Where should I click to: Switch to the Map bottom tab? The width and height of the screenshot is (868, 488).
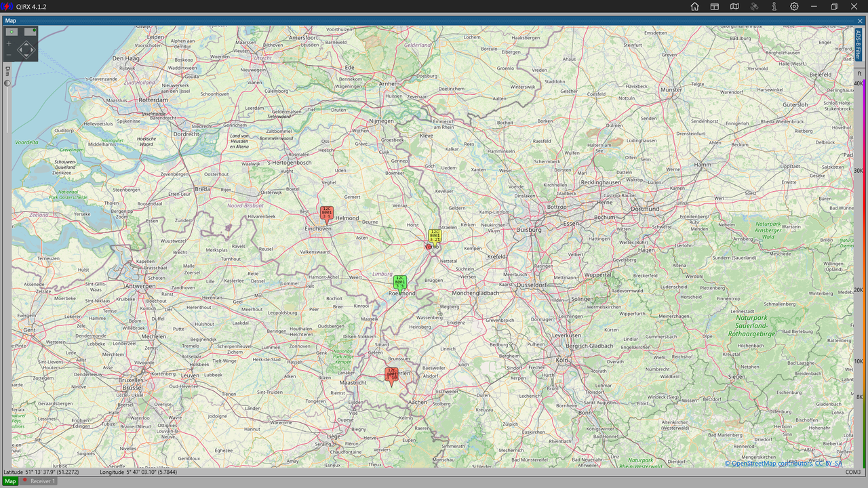(x=10, y=481)
